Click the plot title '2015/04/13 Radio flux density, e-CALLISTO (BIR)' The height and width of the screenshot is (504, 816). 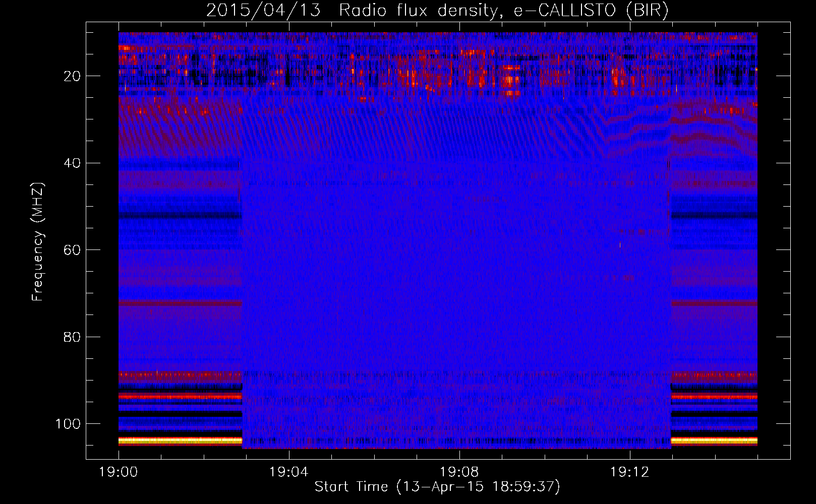(437, 11)
